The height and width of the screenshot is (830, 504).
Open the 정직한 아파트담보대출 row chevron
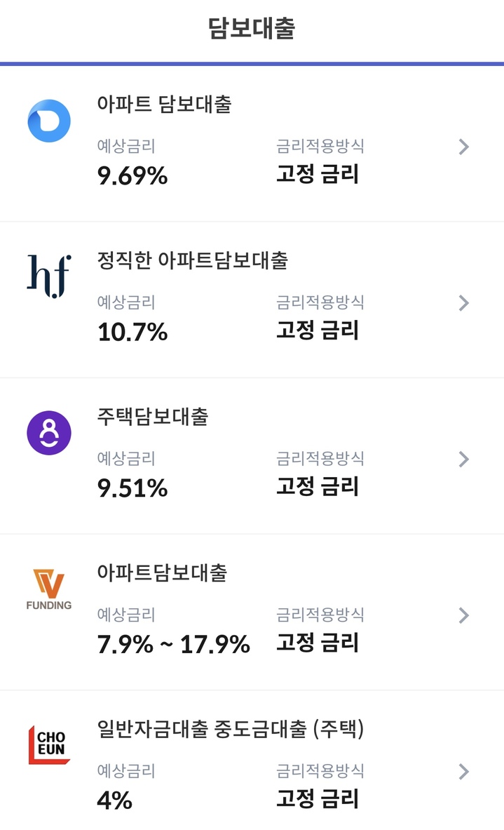[x=463, y=303]
